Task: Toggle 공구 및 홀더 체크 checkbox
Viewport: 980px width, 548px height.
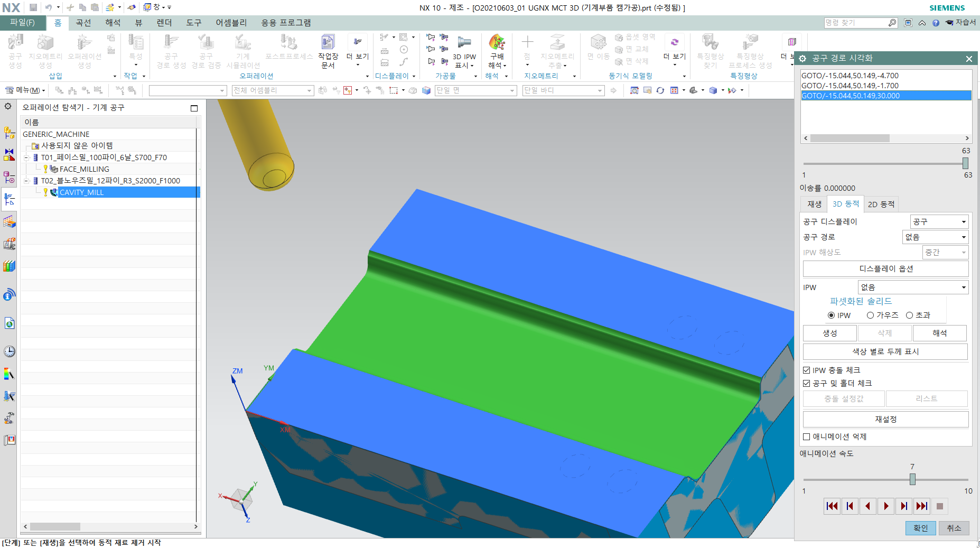Action: [807, 384]
